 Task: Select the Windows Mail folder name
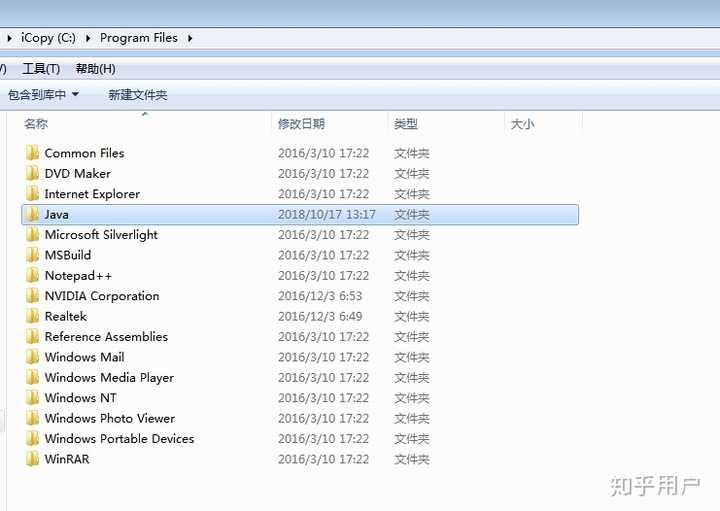click(x=84, y=357)
